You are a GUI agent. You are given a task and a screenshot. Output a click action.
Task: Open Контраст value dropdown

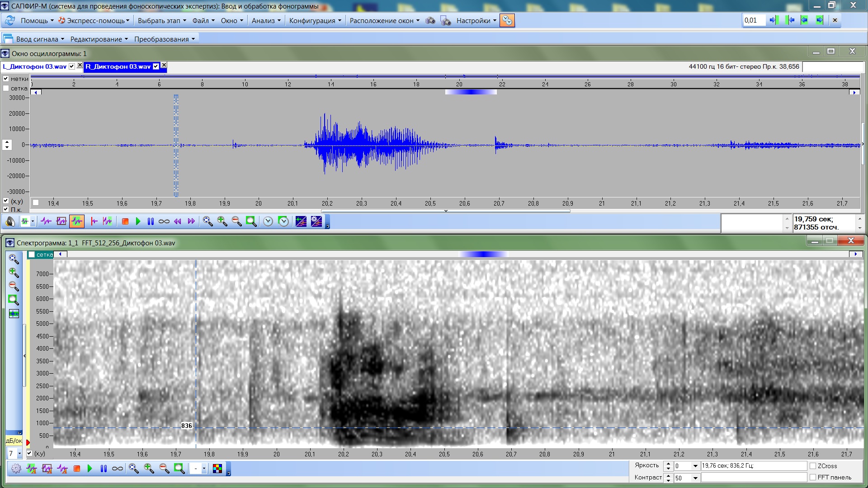coord(695,478)
